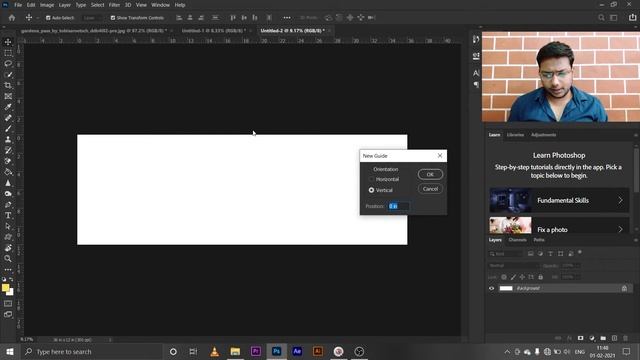The image size is (640, 360).
Task: Open After Effects from the taskbar
Action: (x=297, y=351)
